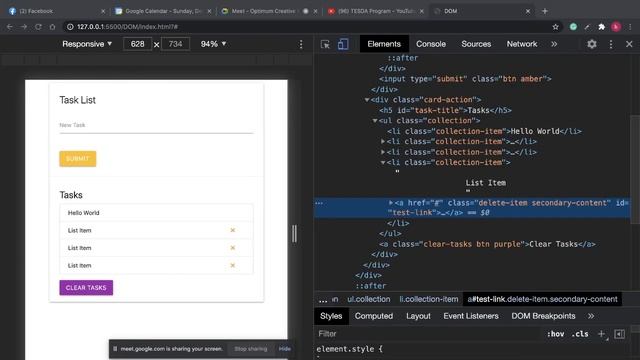Image resolution: width=640 pixels, height=360 pixels.
Task: Open the Network tab
Action: 522,44
